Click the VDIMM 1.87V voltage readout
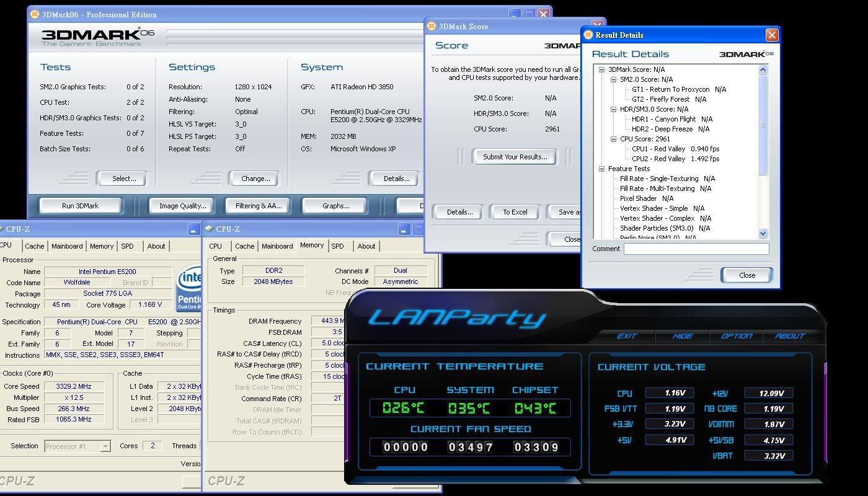This screenshot has width=868, height=496. coord(769,424)
